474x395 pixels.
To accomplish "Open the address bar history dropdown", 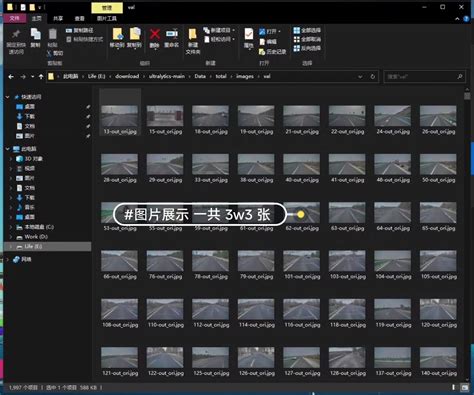I will (x=360, y=77).
